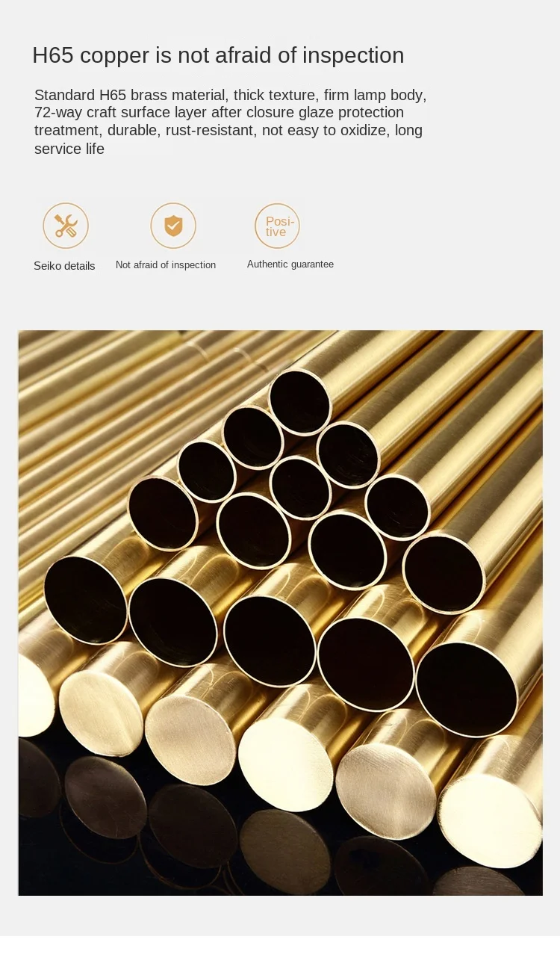Click the leftmost bottom-row hollow tube opening
This screenshot has width=560, height=975.
[x=86, y=599]
